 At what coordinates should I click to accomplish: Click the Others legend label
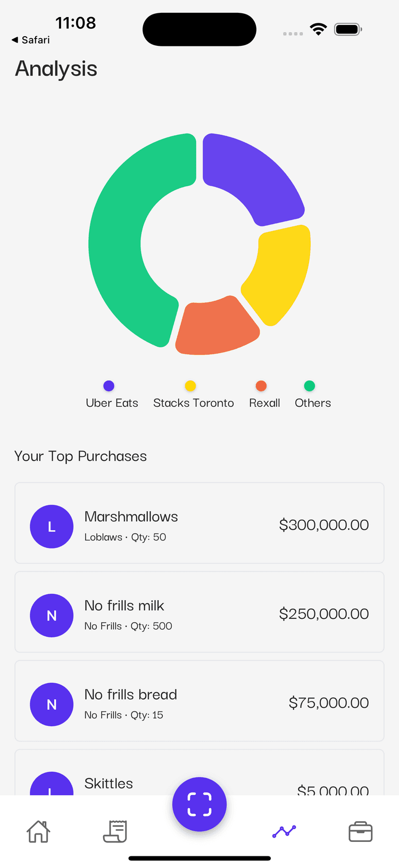click(313, 403)
